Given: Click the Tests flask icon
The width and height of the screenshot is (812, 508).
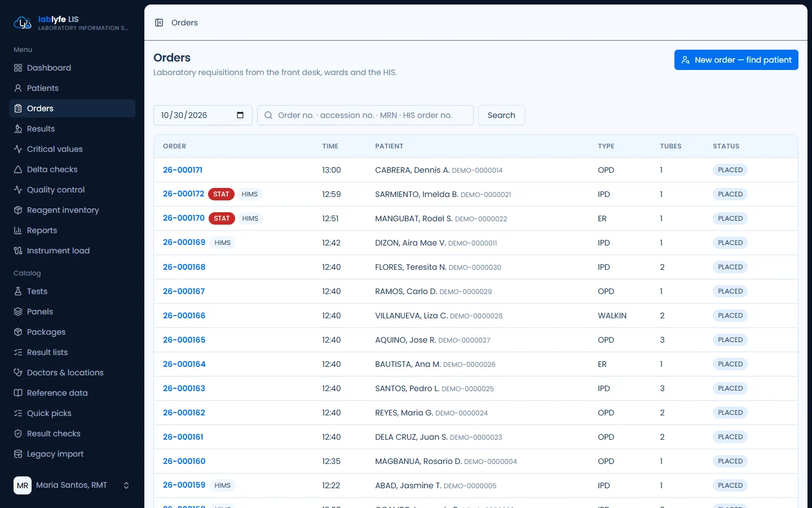Looking at the screenshot, I should click(x=18, y=291).
